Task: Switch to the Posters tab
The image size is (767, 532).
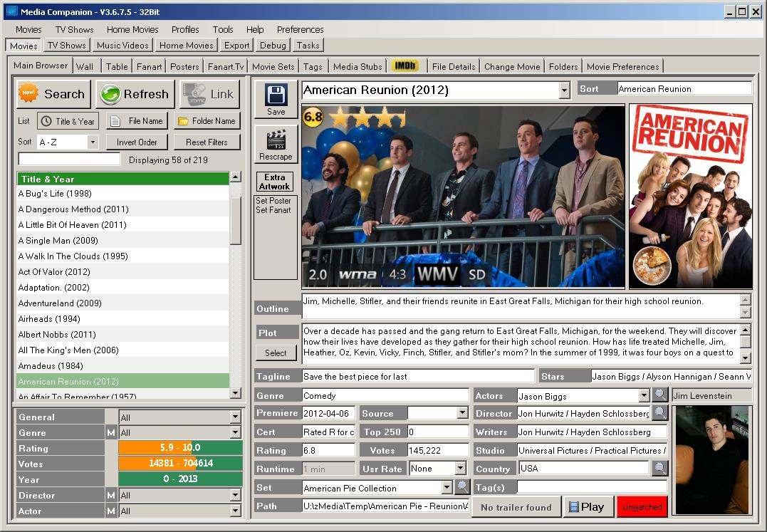Action: point(184,66)
